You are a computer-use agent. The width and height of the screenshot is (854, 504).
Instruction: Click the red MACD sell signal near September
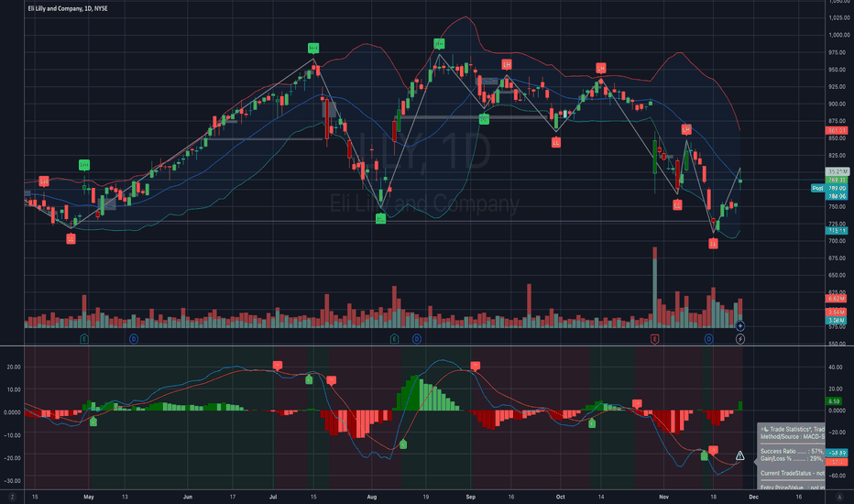(x=475, y=366)
